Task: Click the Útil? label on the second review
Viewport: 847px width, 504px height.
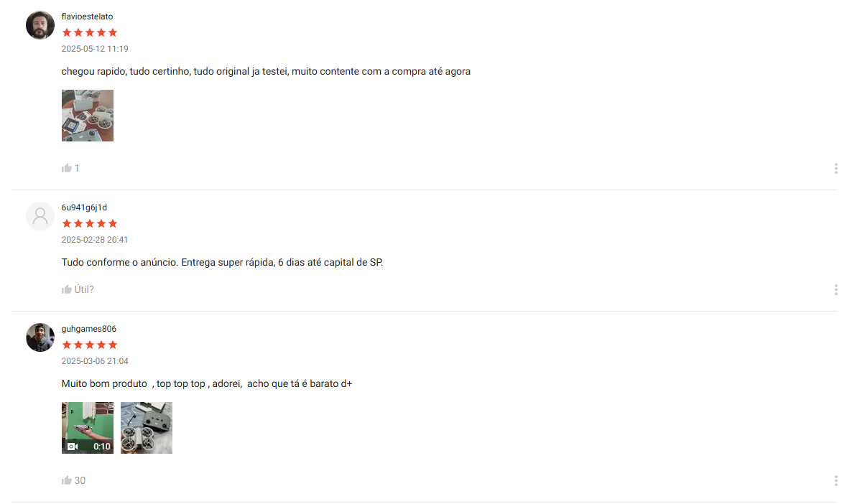Action: 84,289
